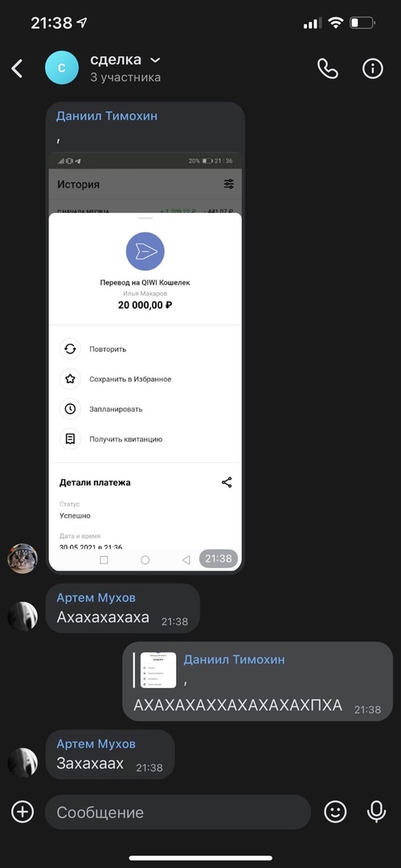The height and width of the screenshot is (868, 401).
Task: Open the cat avatar profile
Action: pos(23,559)
